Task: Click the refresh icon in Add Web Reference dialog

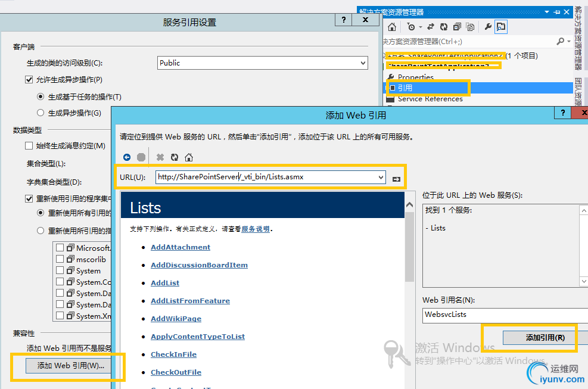Action: tap(175, 157)
